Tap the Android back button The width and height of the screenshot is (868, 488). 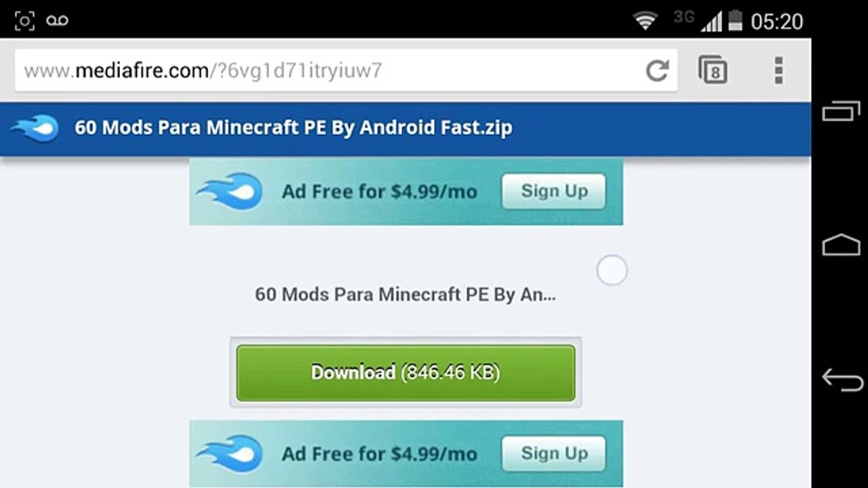click(842, 380)
